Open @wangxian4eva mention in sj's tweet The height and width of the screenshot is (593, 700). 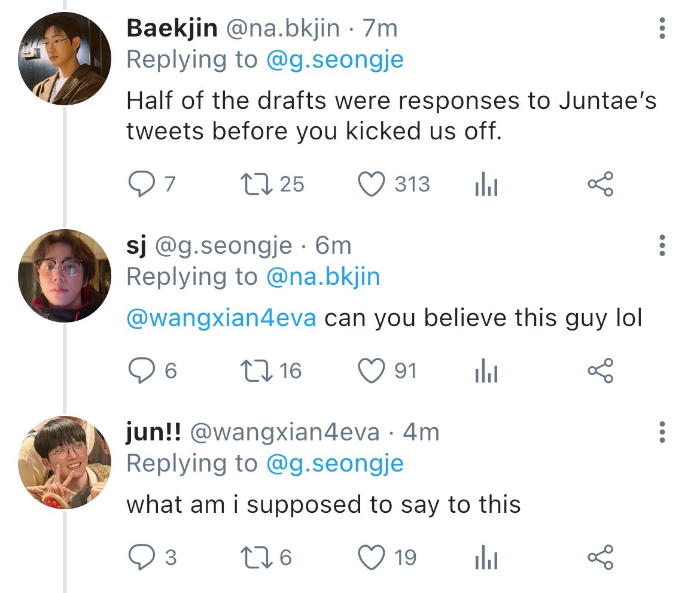coord(221,318)
